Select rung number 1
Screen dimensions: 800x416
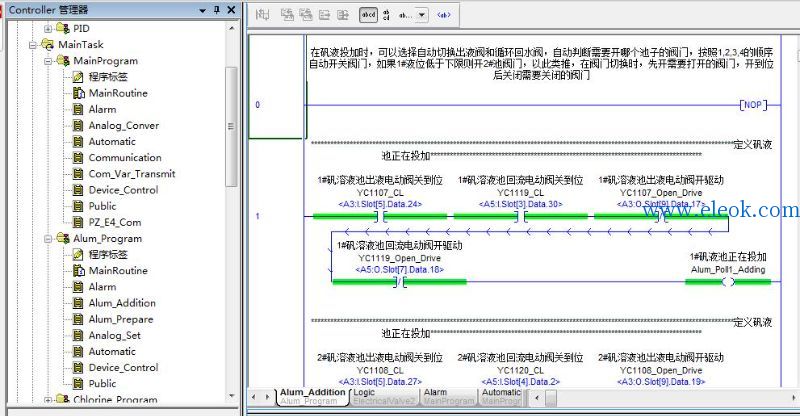click(x=258, y=216)
